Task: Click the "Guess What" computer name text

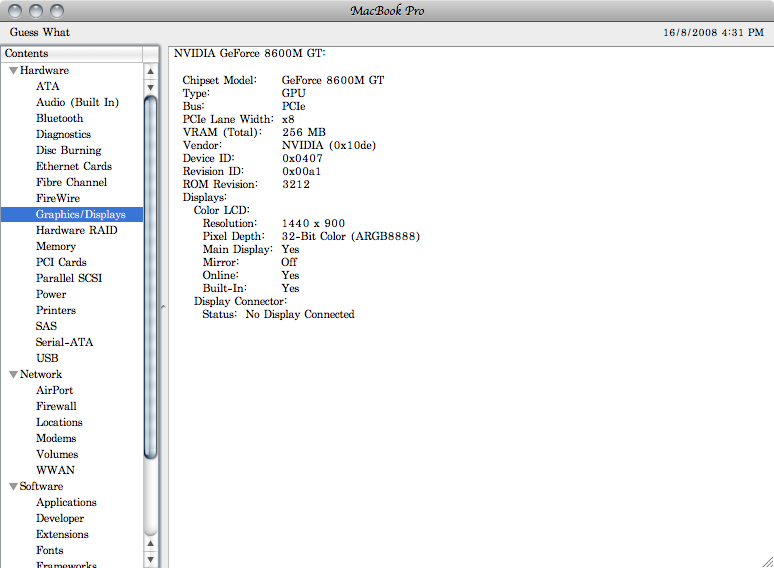Action: point(39,32)
